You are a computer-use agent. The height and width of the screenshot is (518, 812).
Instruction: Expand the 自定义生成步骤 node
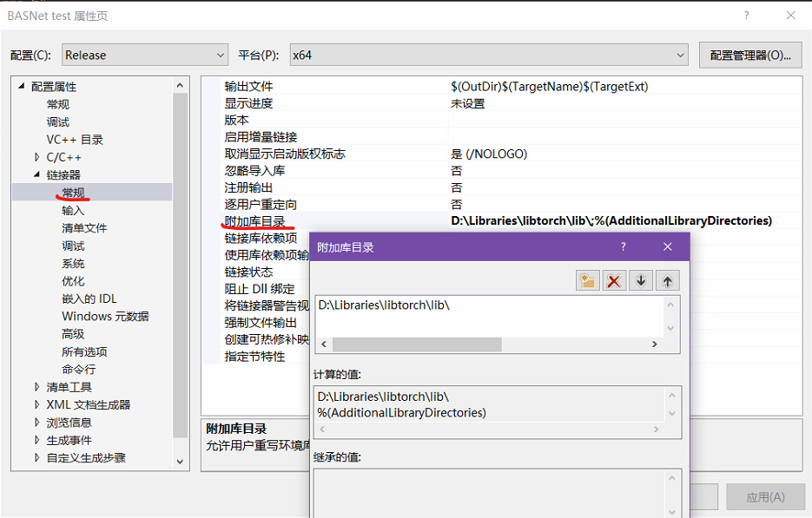[36, 457]
